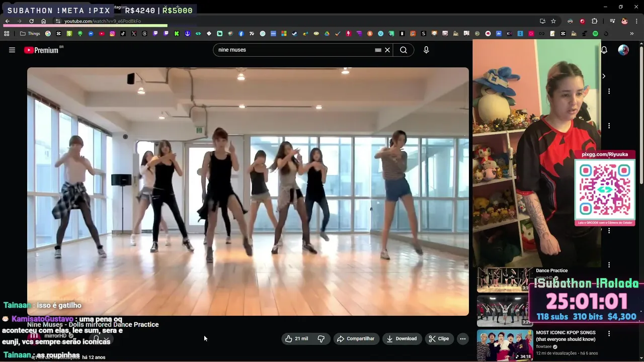644x362 pixels.
Task: Open options for MOST ICONIC KPOP SONGS
Action: [x=609, y=334]
